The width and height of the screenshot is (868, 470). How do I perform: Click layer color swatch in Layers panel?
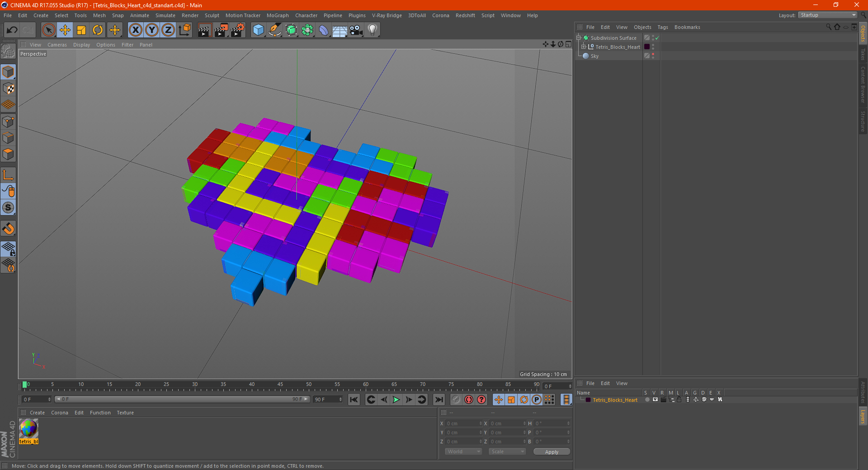coord(588,400)
